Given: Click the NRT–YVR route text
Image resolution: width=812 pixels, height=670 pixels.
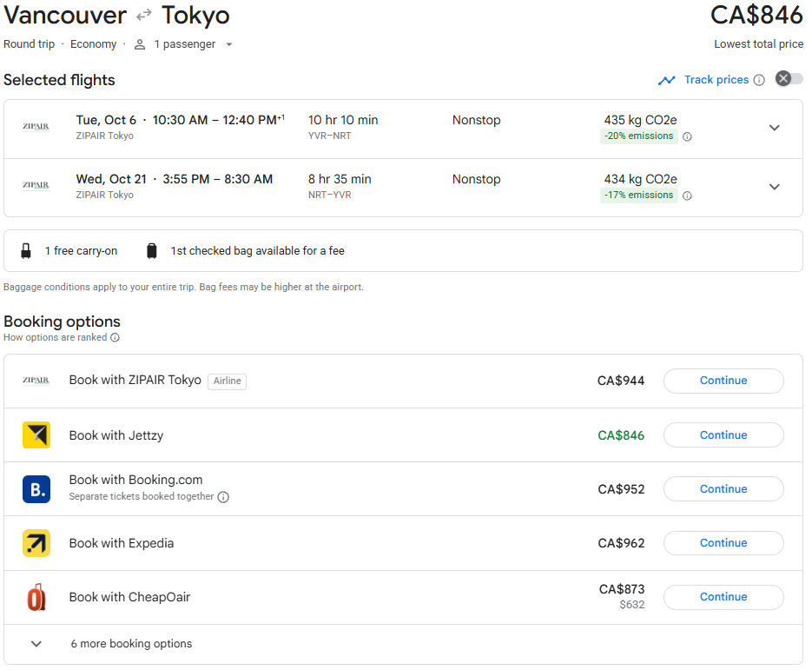Looking at the screenshot, I should tap(329, 196).
